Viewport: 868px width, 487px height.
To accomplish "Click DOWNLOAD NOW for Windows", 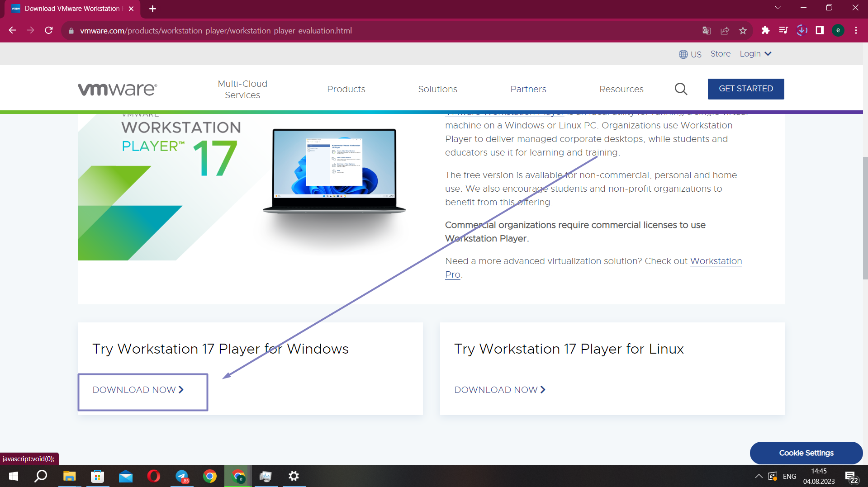I will pyautogui.click(x=138, y=390).
